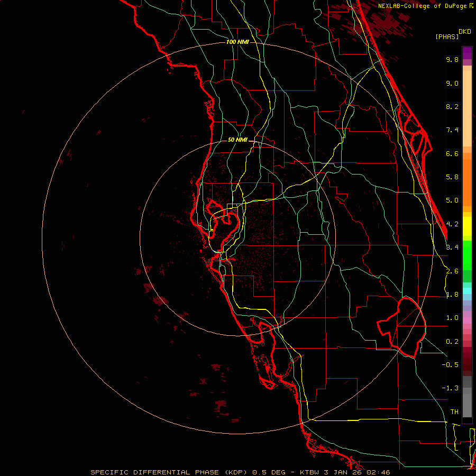The height and width of the screenshot is (476, 476).
Task: Click the -0.5 scale value
Action: [x=450, y=365]
